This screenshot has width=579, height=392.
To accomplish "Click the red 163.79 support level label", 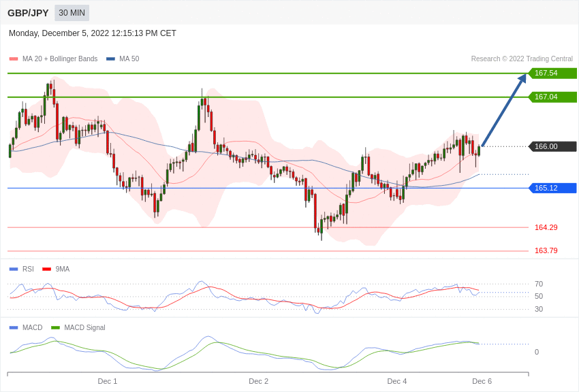I will pos(546,250).
